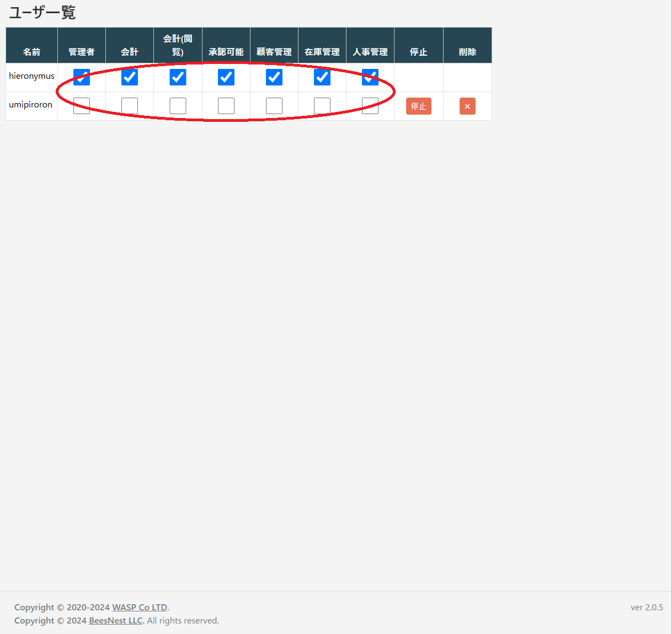Image resolution: width=672 pixels, height=634 pixels.
Task: Disable 人事管理 for hieronymus
Action: pos(370,77)
